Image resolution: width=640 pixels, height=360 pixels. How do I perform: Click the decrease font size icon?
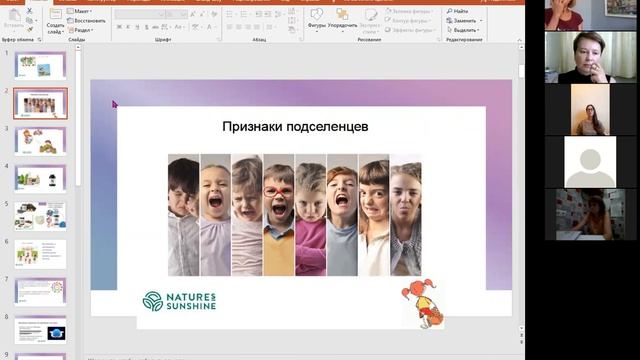203,14
